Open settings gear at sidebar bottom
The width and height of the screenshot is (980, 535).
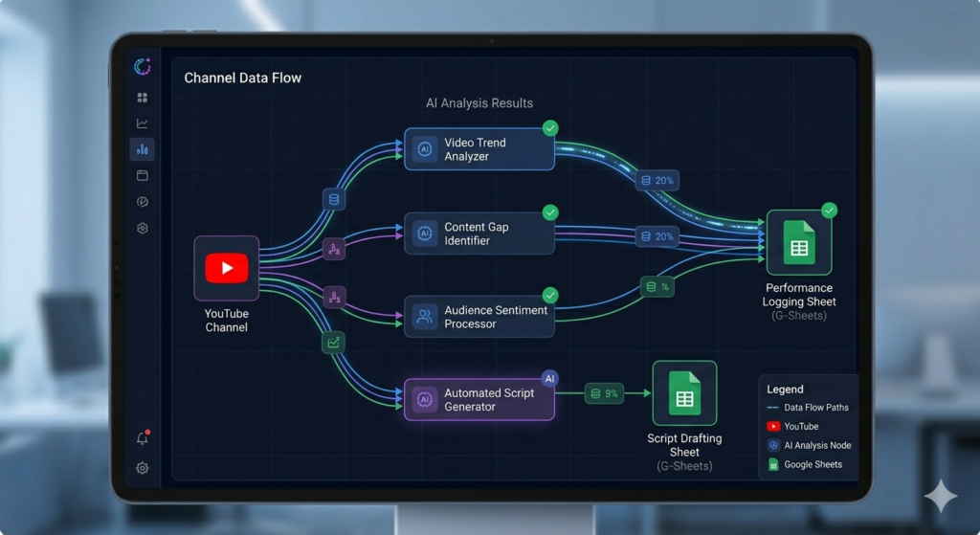143,468
